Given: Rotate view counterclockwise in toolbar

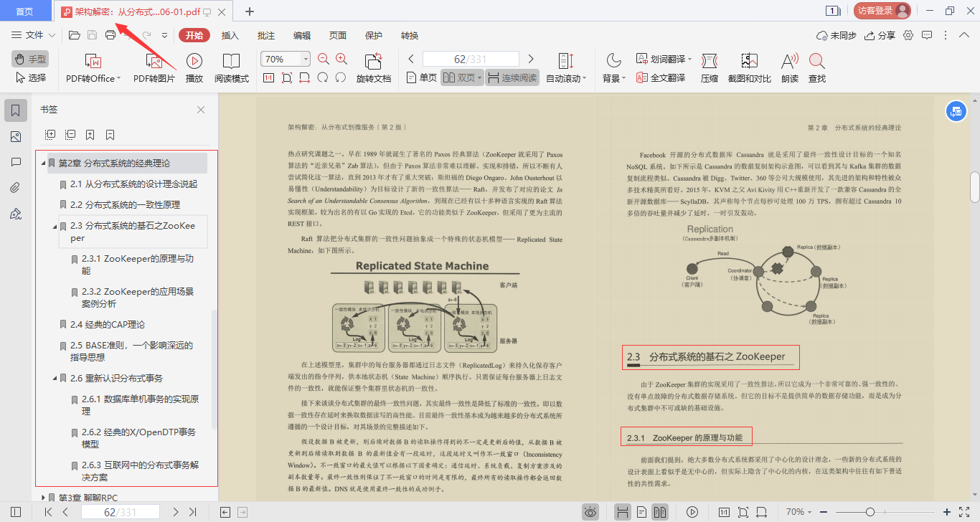Looking at the screenshot, I should click(323, 77).
